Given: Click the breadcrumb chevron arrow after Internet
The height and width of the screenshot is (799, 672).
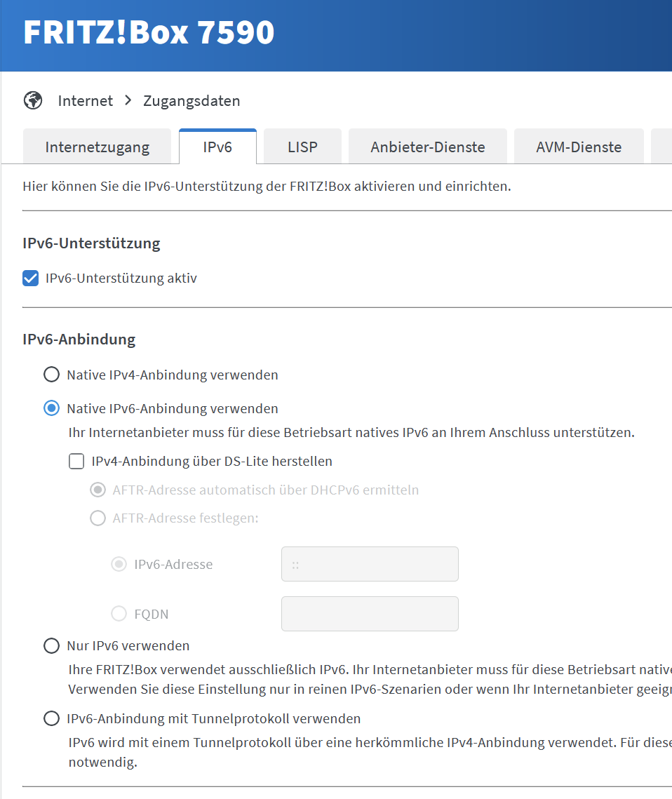Looking at the screenshot, I should coord(128,100).
